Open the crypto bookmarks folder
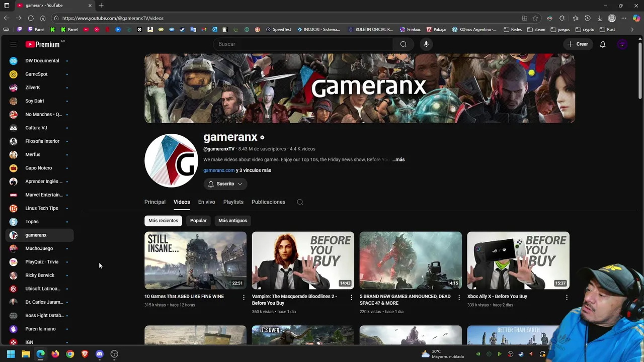This screenshot has width=644, height=362. [x=585, y=29]
